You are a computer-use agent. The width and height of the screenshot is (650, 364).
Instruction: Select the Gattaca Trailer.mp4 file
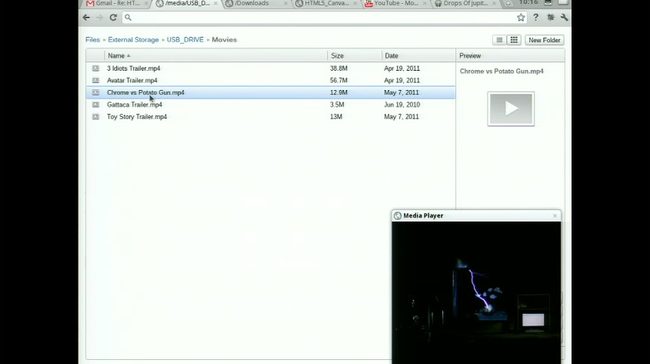coord(270,104)
